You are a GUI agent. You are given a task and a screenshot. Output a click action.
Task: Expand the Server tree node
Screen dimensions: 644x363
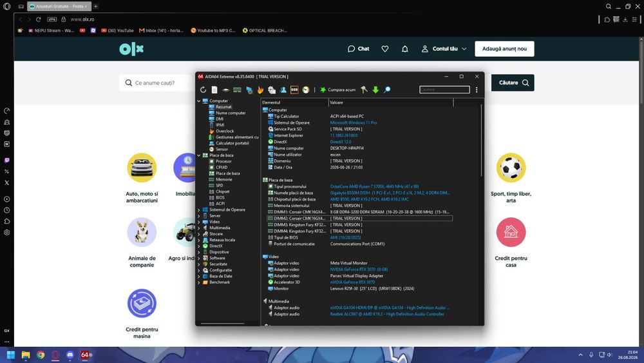point(199,216)
